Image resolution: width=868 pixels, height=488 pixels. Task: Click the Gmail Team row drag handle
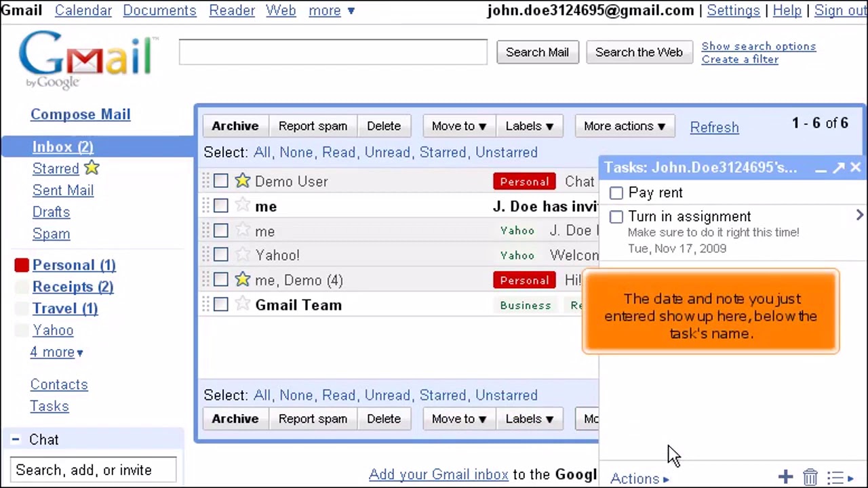(206, 304)
